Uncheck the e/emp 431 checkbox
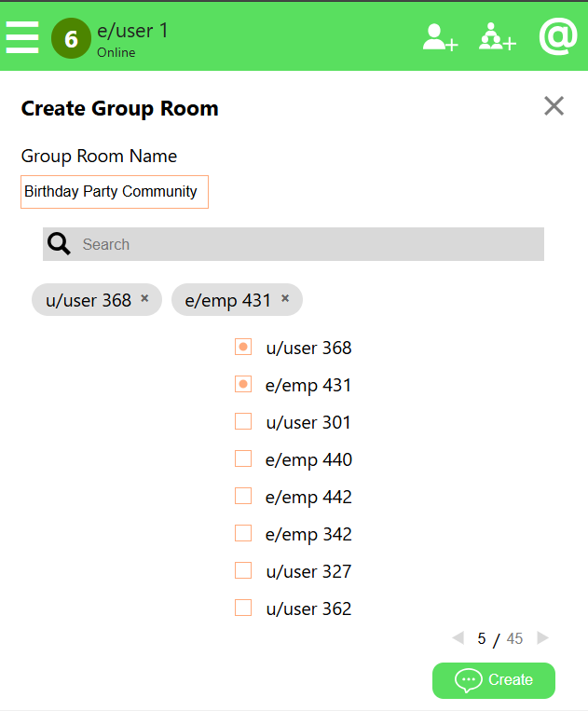 tap(243, 384)
